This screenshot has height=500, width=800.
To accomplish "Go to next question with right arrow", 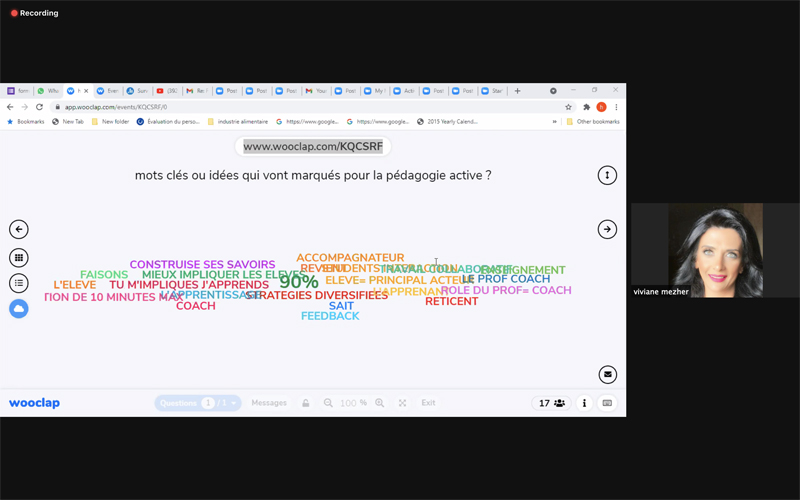I will [607, 230].
